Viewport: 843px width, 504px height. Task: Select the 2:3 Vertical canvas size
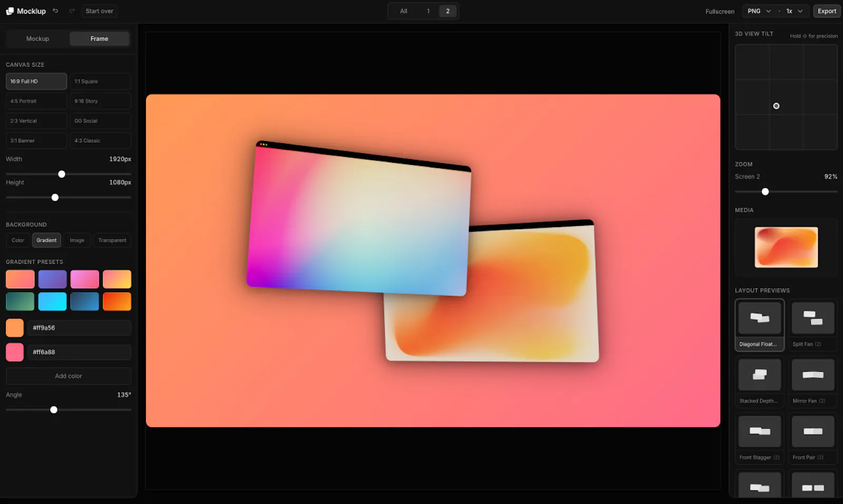[x=36, y=121]
